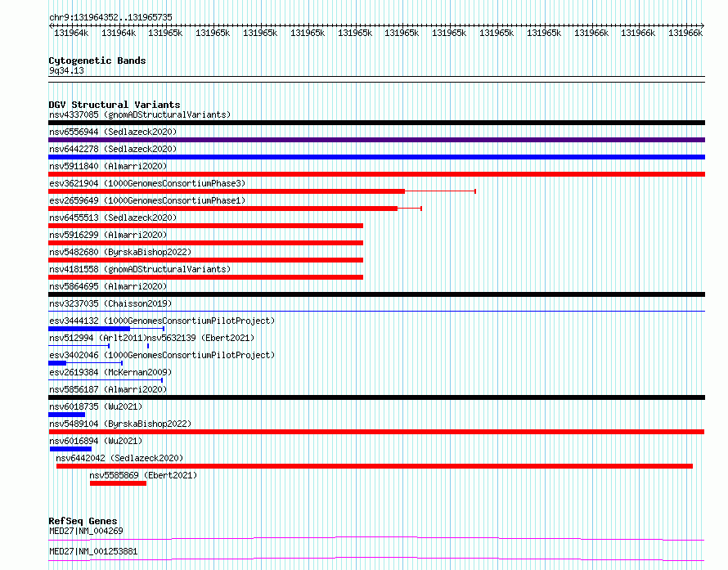Select nsv6455513 (Sedlazeck2020) label
Screen dimensions: 728x570
113,218
